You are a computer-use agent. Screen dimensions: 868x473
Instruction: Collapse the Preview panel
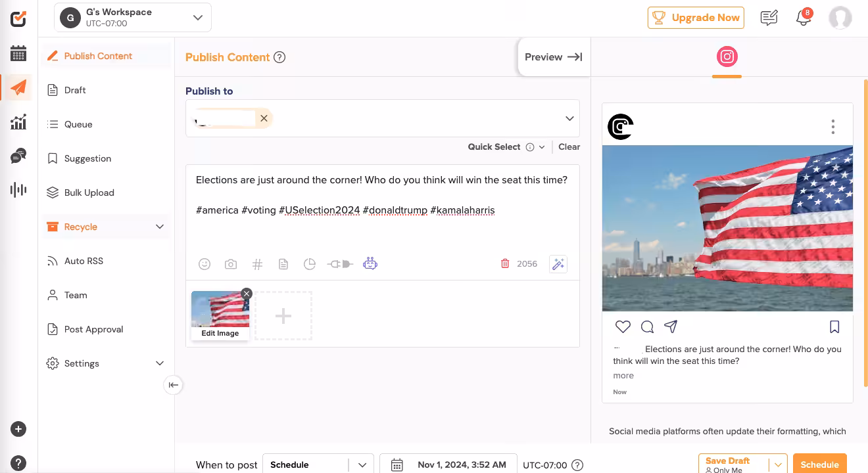tap(554, 57)
